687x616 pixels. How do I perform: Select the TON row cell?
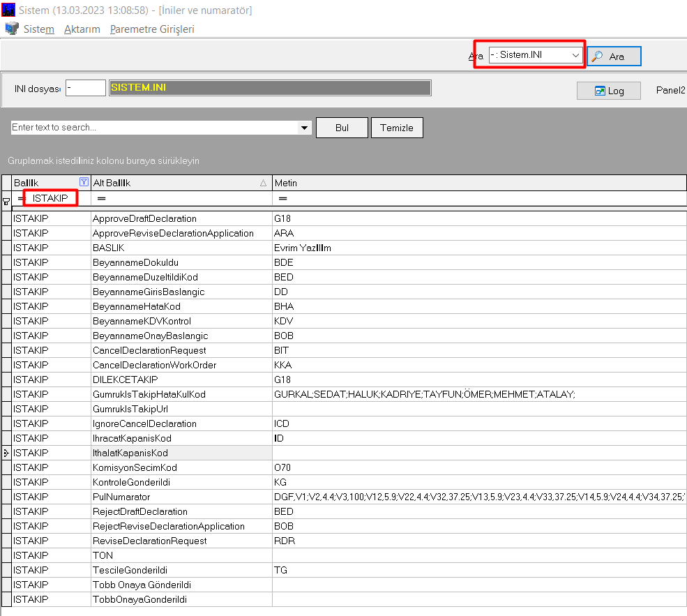pos(182,555)
